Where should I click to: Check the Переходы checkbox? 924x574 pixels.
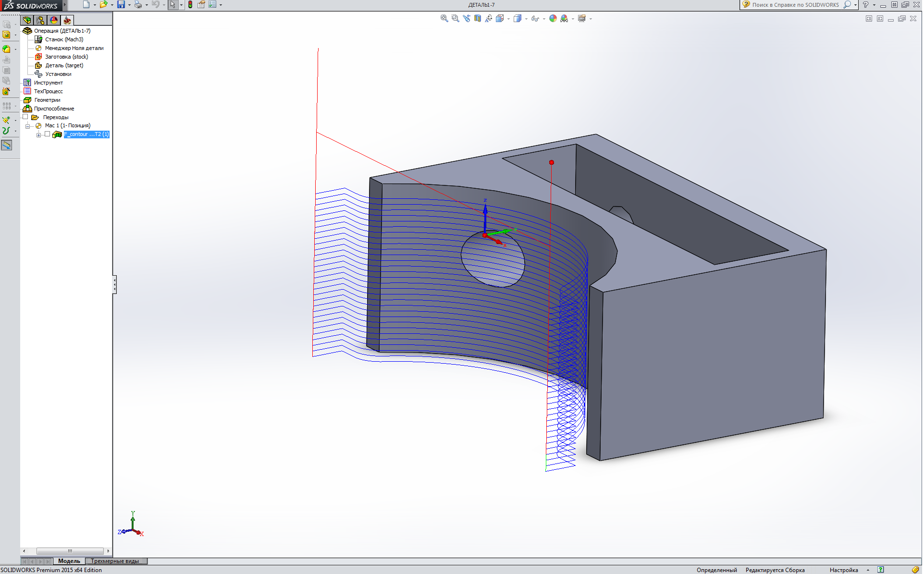(x=25, y=117)
